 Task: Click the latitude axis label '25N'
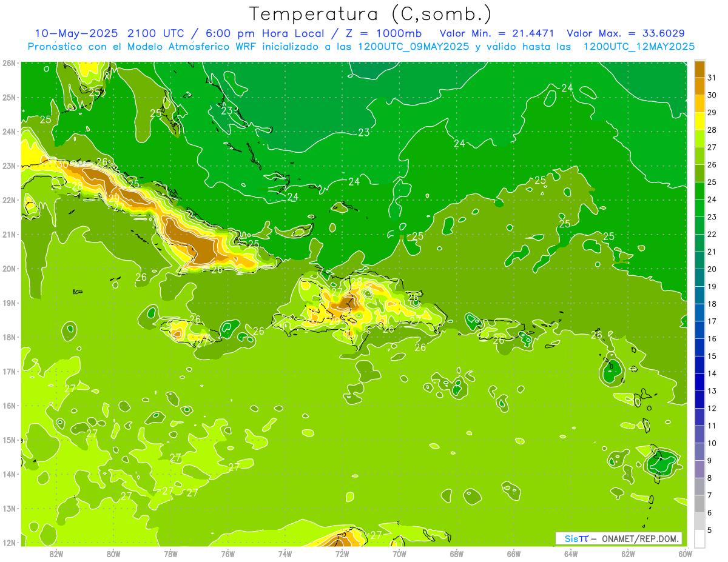pos(9,97)
